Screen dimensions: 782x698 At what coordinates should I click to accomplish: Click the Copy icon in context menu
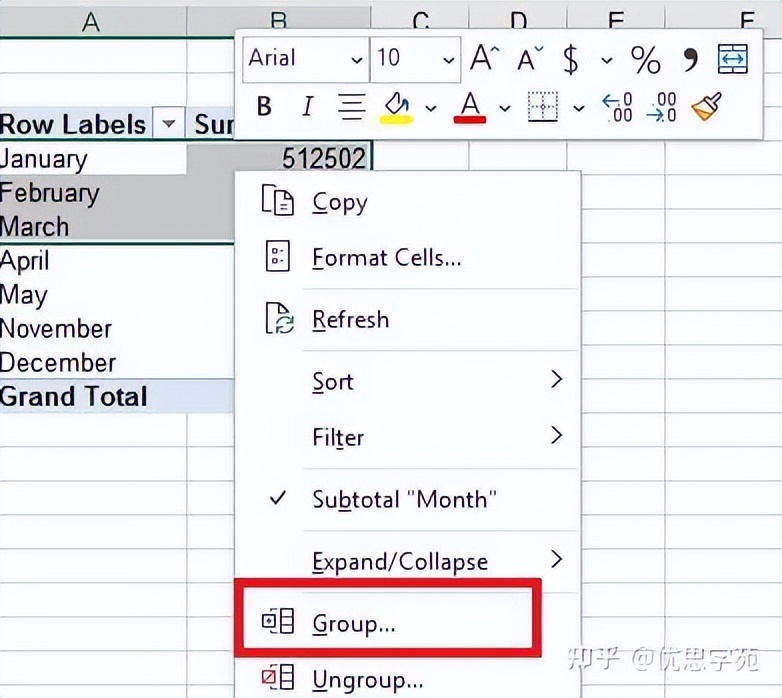[277, 200]
